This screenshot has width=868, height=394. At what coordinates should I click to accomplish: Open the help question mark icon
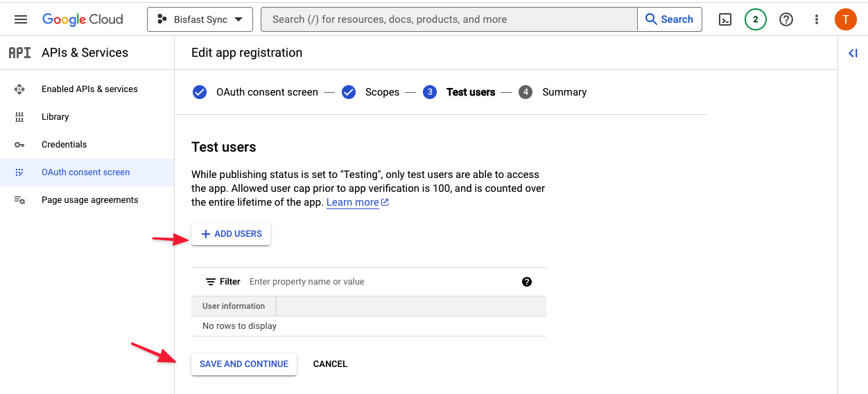786,19
